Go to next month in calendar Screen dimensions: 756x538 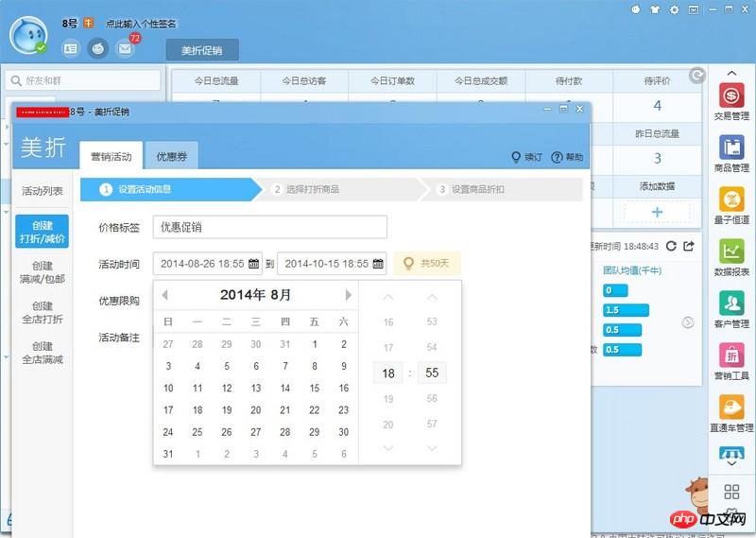coord(348,295)
